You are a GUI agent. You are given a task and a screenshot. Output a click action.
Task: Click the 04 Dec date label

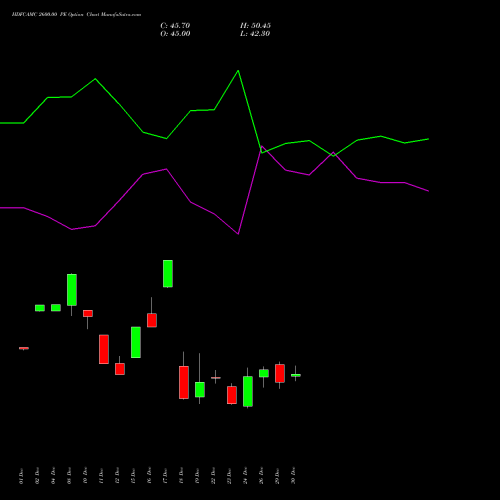coord(53,476)
